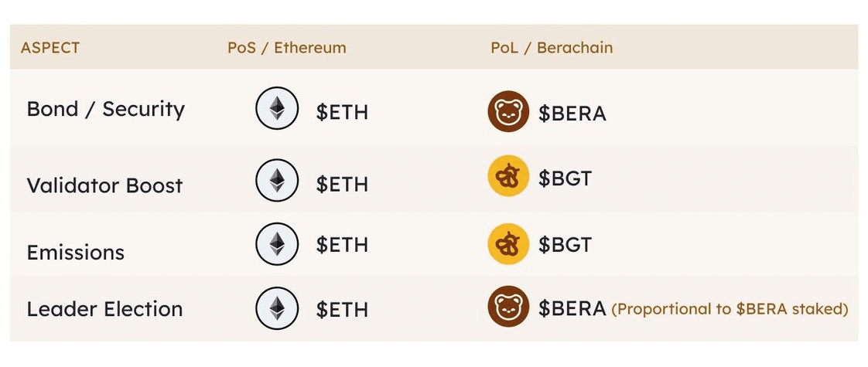The width and height of the screenshot is (868, 367).
Task: Click the "Proportional to $BERA staked" note
Action: tap(730, 310)
